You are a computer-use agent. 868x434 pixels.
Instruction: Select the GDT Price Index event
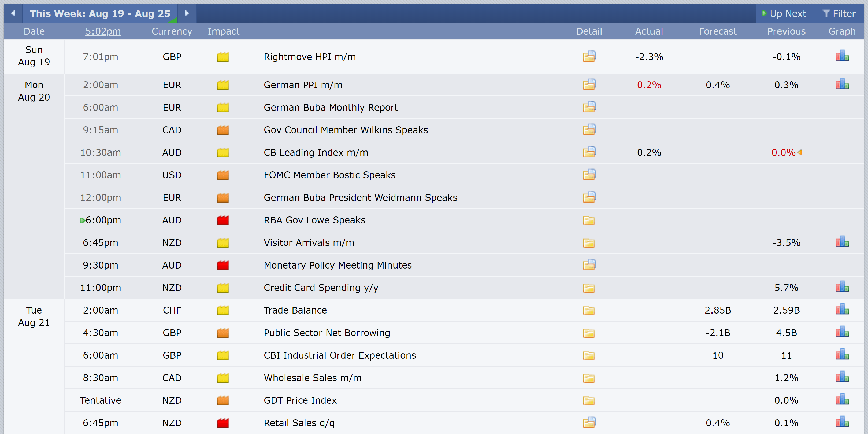(x=300, y=401)
